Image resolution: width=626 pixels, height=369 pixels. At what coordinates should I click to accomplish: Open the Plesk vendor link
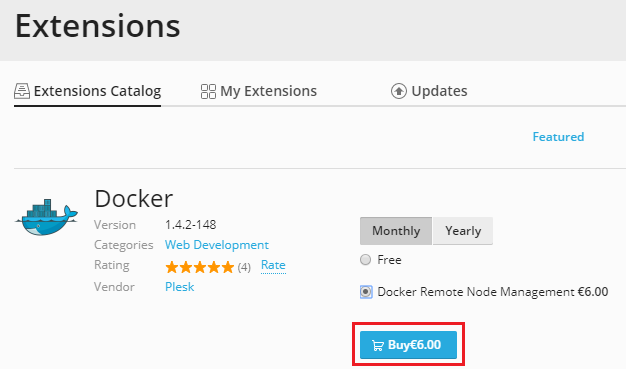coord(180,287)
